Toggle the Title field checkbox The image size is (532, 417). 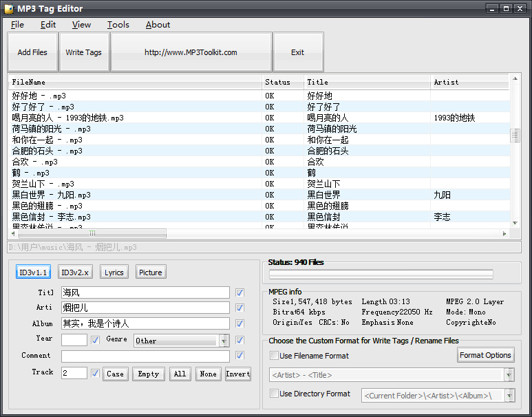click(240, 292)
